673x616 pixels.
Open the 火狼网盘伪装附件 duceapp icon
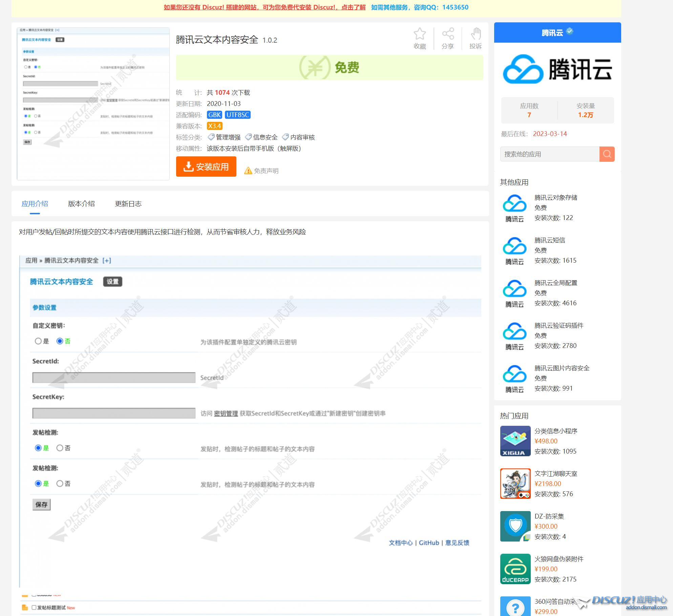[x=515, y=569]
